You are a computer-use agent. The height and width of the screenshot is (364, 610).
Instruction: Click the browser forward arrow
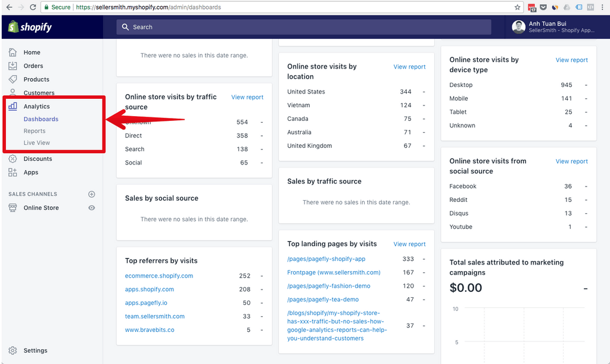tap(21, 7)
